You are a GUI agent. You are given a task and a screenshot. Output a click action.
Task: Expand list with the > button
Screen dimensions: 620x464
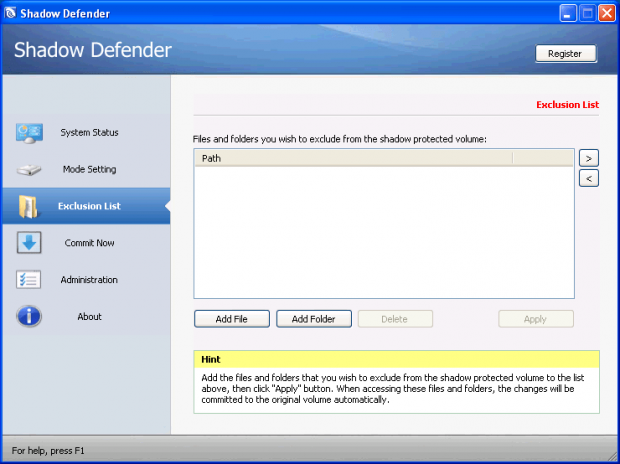589,158
